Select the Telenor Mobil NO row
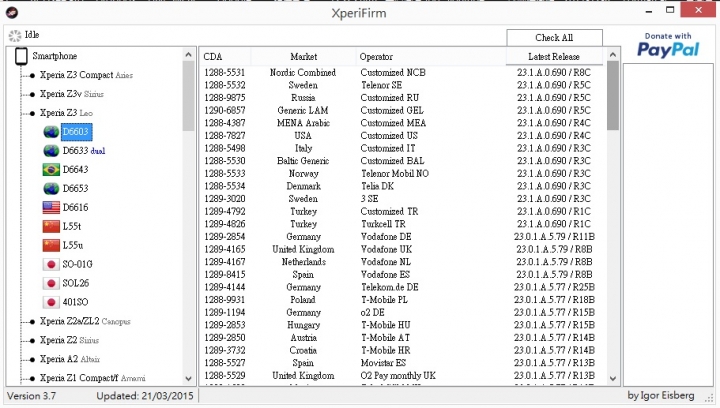Image resolution: width=720 pixels, height=408 pixels. [403, 173]
